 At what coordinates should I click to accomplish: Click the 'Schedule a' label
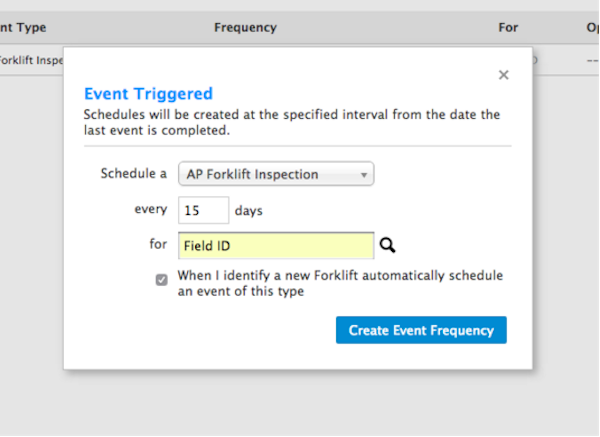click(133, 174)
